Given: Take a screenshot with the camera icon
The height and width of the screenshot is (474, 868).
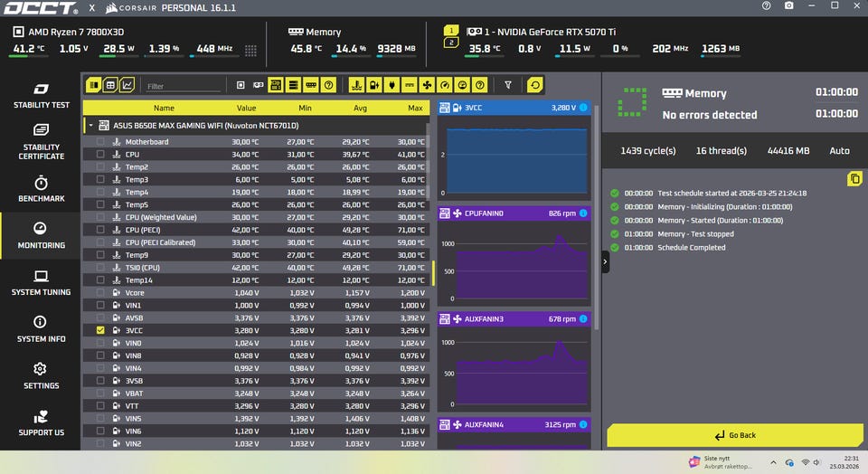Looking at the screenshot, I should pos(788,5).
